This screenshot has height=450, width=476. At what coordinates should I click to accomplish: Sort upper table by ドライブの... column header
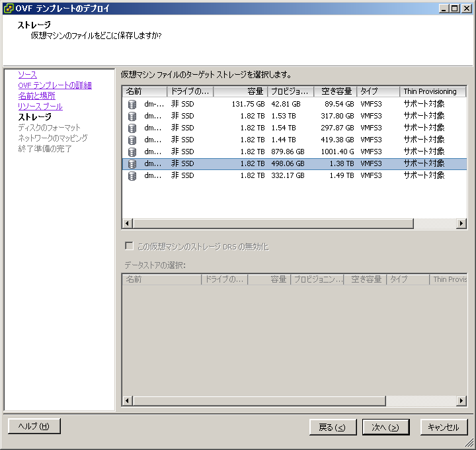190,91
